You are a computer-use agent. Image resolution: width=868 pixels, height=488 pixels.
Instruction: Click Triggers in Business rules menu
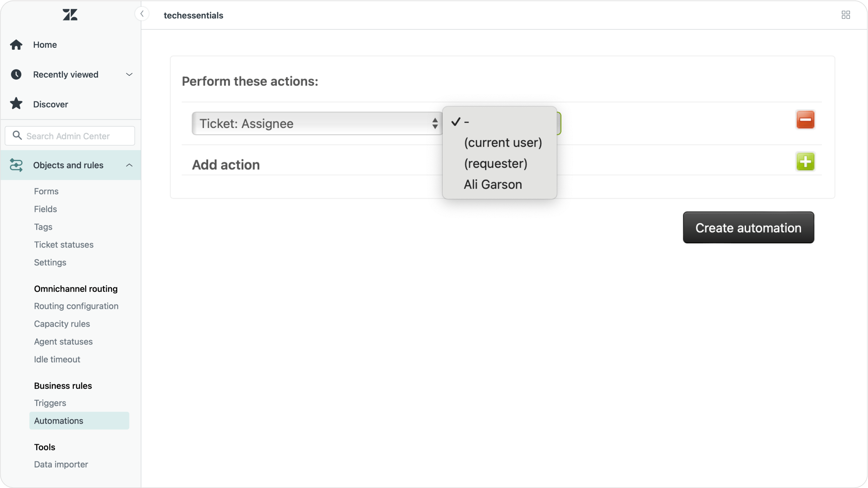[x=50, y=403]
